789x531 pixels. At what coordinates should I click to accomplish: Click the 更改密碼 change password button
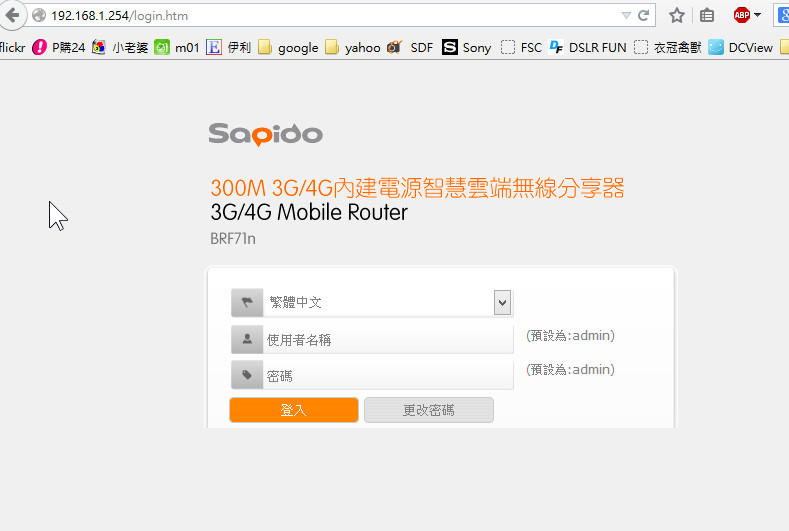429,410
